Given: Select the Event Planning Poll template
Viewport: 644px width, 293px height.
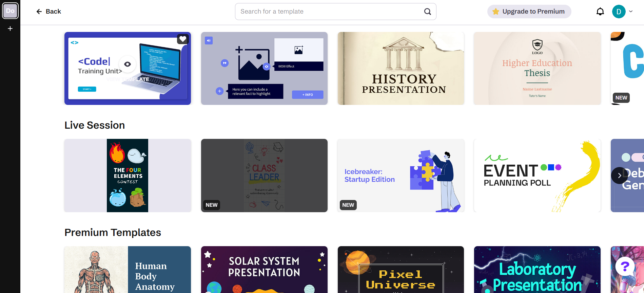Looking at the screenshot, I should click(x=537, y=176).
